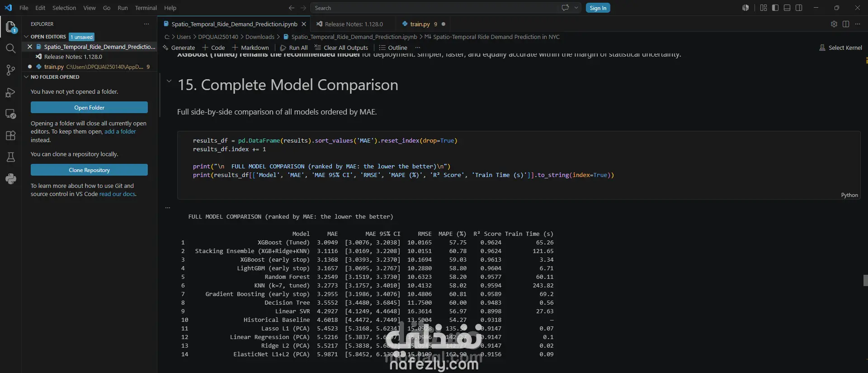Click Customize Layout icon

pos(764,8)
